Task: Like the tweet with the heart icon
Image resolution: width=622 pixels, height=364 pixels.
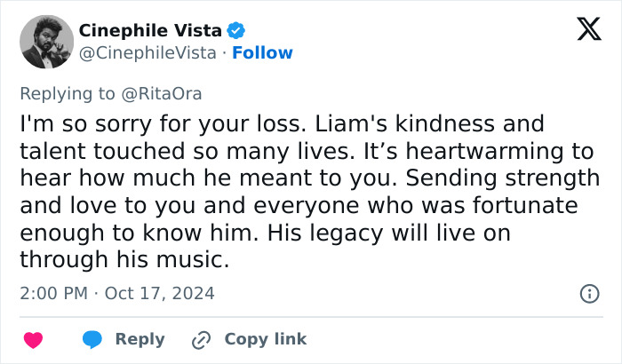Action: [33, 340]
